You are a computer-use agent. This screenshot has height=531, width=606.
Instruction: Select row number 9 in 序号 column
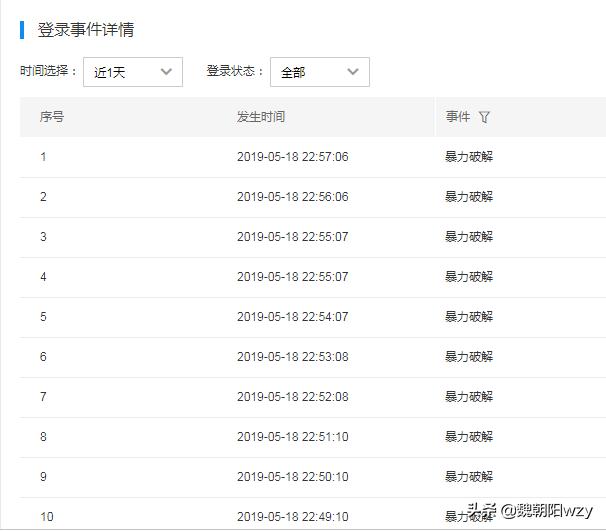[x=43, y=477]
